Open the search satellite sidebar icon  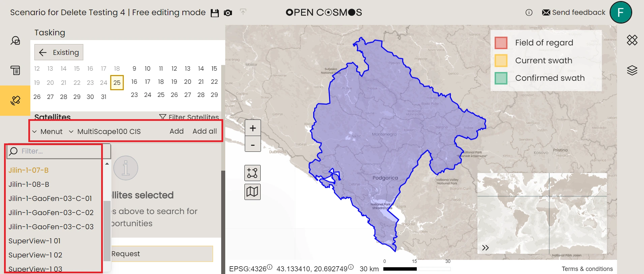point(15,41)
